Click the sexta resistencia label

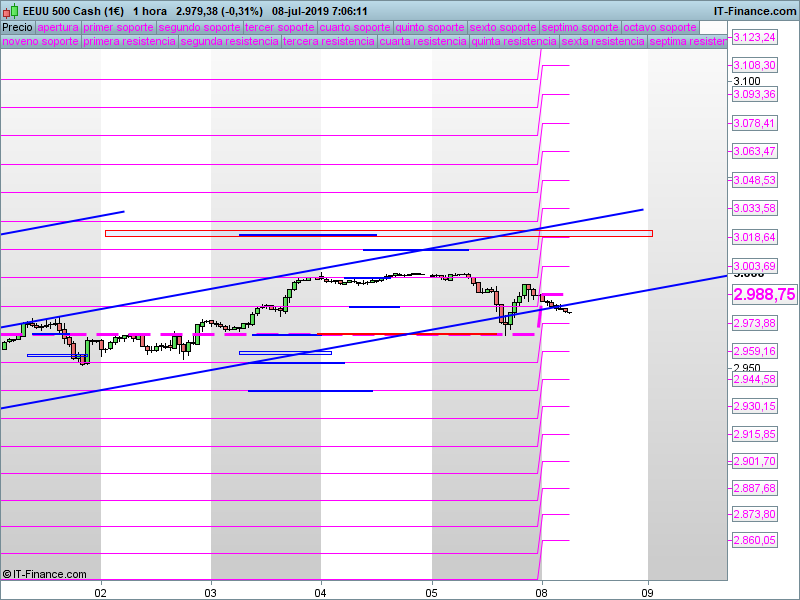(x=603, y=41)
